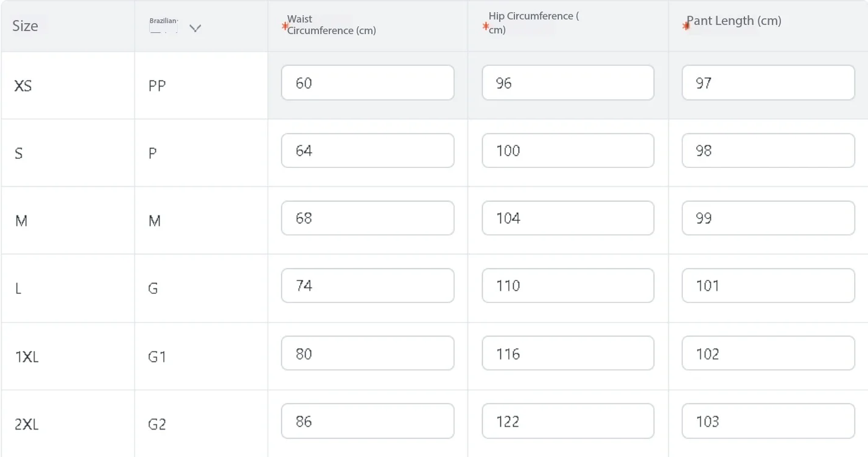Edit L waist circumference field showing 74
868x457 pixels.
pyautogui.click(x=368, y=285)
